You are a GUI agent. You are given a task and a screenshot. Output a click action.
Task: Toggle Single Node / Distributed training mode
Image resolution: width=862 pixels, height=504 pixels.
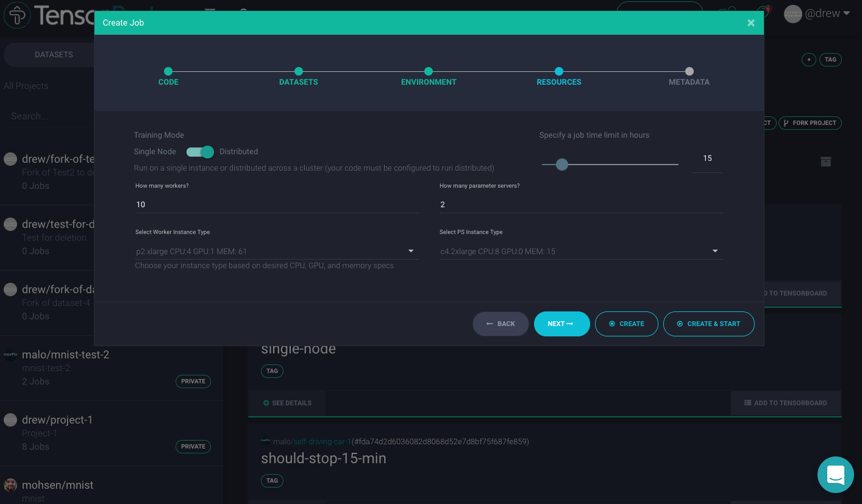coord(200,152)
